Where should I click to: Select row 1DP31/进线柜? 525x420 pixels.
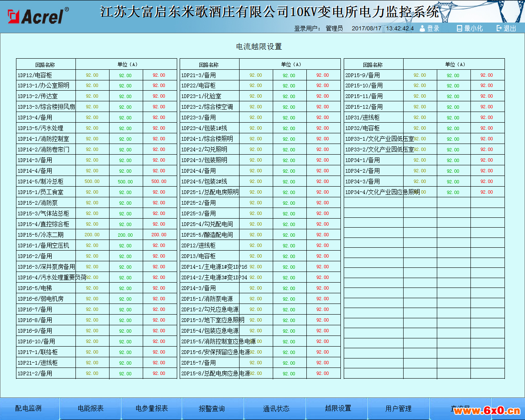click(x=424, y=118)
